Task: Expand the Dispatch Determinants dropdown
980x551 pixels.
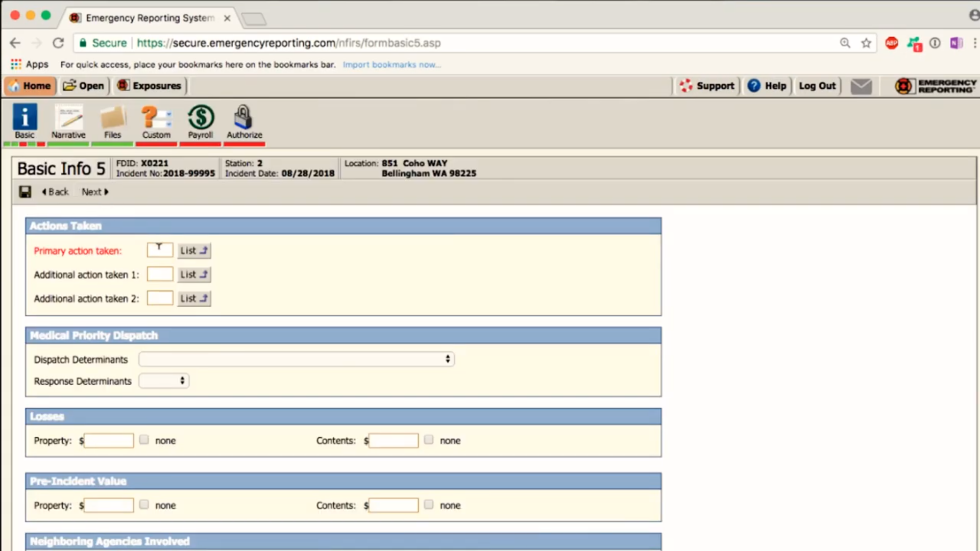Action: [296, 359]
